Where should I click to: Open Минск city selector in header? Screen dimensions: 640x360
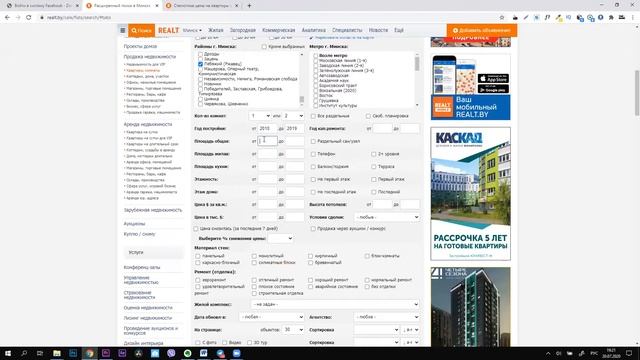point(192,30)
